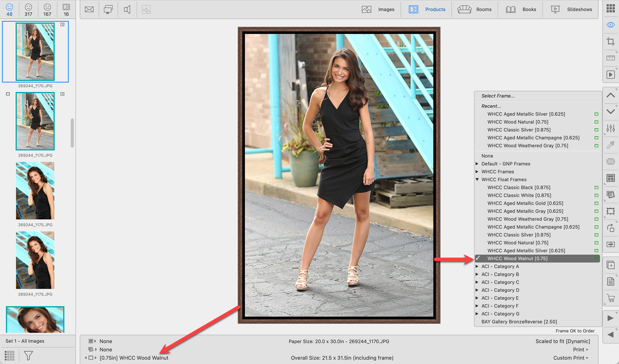Viewport: 619px width, 364px height.
Task: Open the filter funnel icon
Action: click(28, 355)
